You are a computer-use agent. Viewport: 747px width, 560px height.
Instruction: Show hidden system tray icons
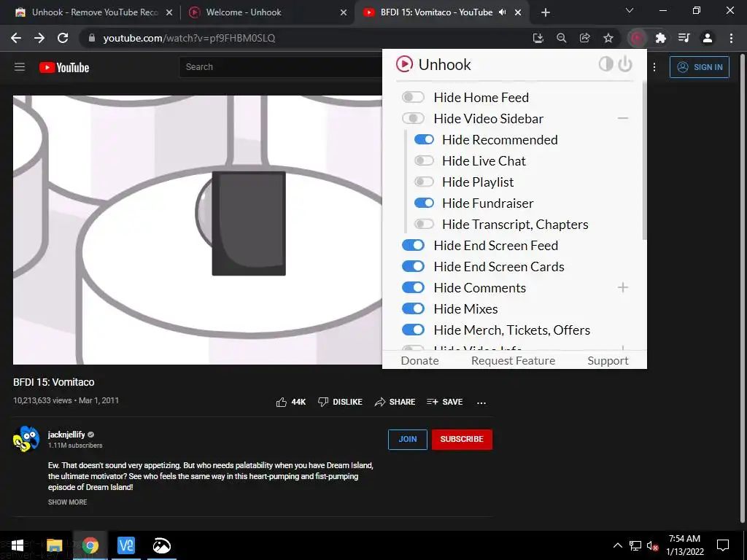[617, 545]
